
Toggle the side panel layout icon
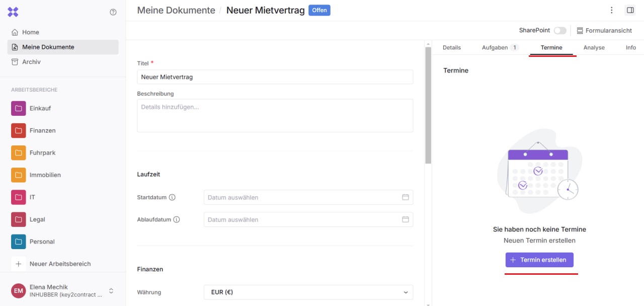click(x=630, y=10)
